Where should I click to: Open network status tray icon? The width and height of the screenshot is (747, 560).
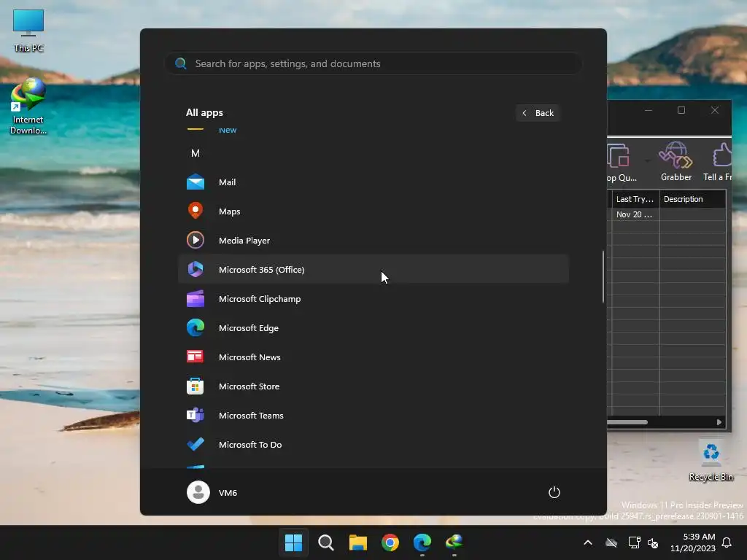click(x=634, y=542)
